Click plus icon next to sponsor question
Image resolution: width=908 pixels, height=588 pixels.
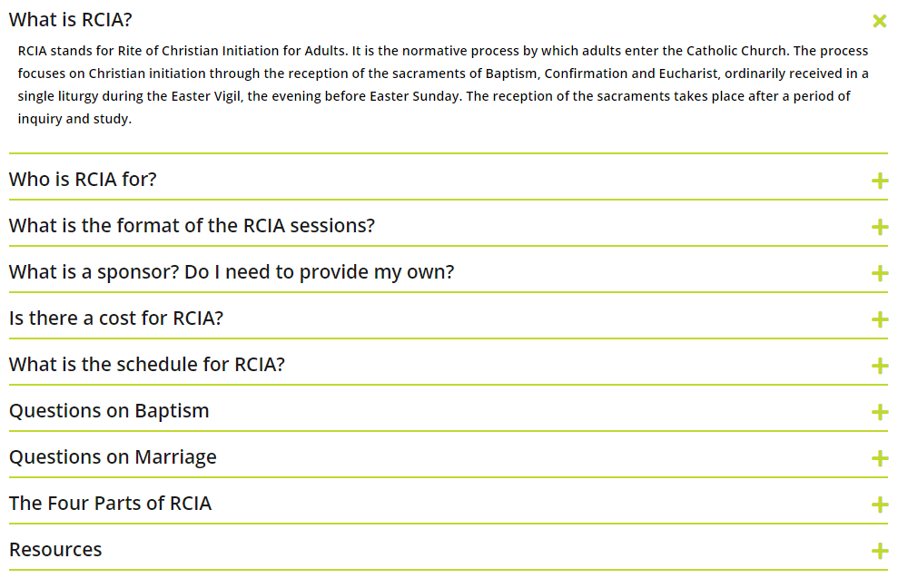pyautogui.click(x=879, y=273)
